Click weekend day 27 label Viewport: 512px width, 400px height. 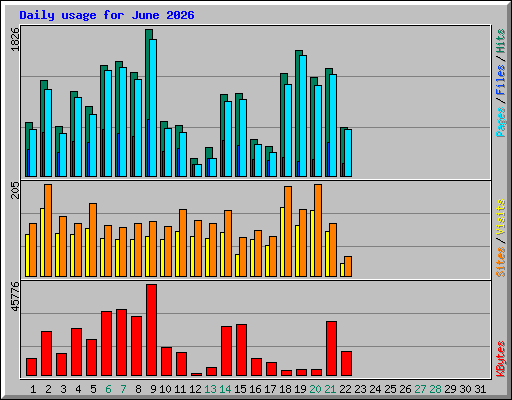[420, 389]
